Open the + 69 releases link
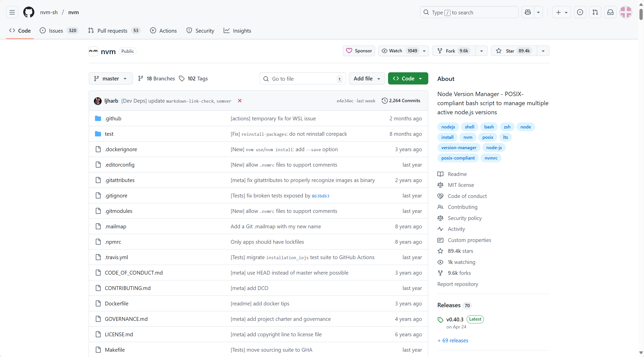The width and height of the screenshot is (644, 357). point(452,340)
